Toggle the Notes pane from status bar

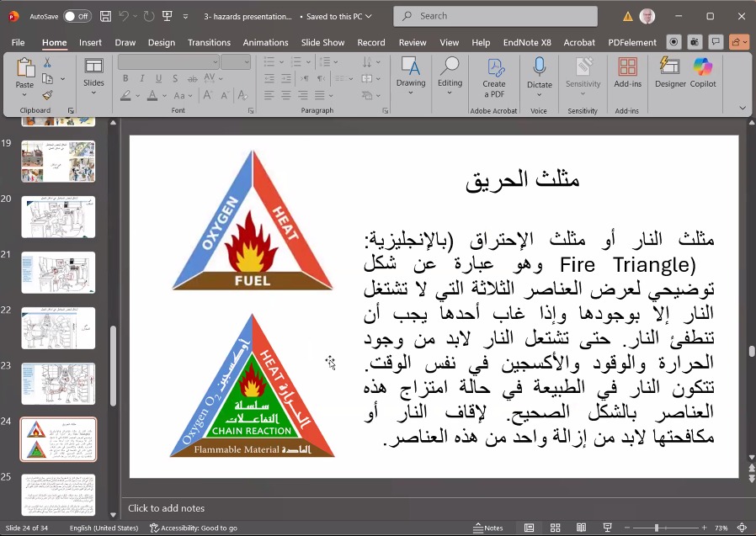[x=487, y=528]
